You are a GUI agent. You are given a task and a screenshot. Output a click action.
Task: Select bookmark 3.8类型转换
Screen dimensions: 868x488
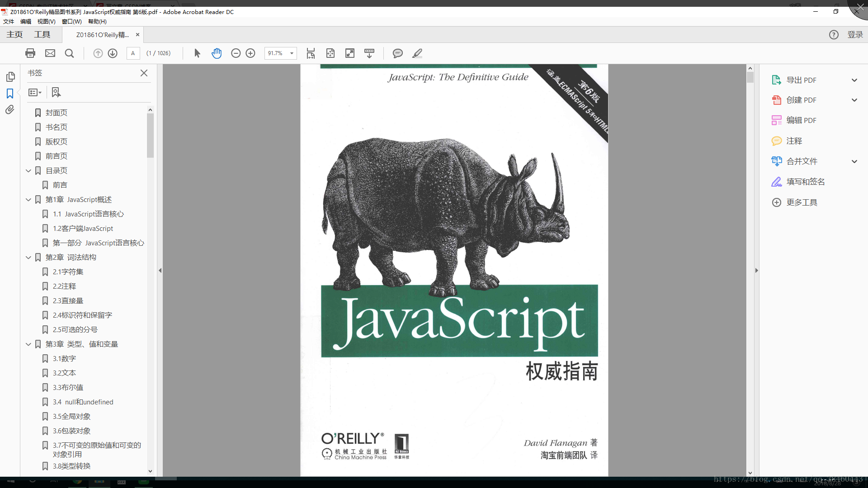pos(72,466)
